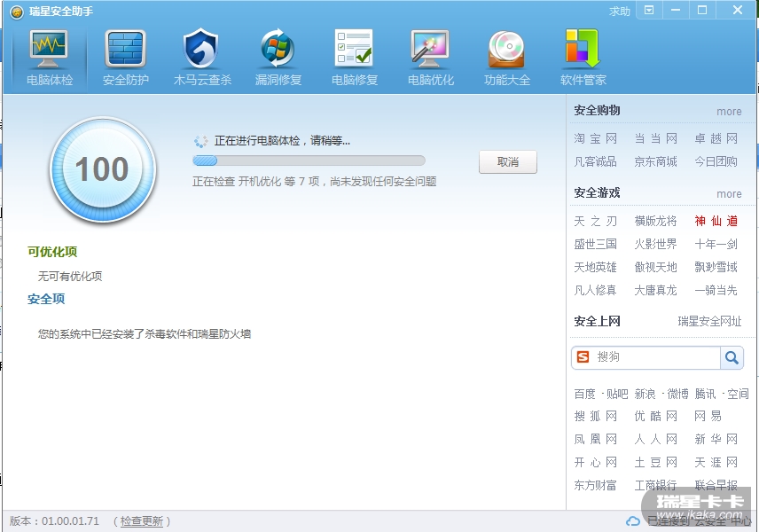Open 当当网 shopping link
Screen dimensions: 759x532
click(x=655, y=138)
